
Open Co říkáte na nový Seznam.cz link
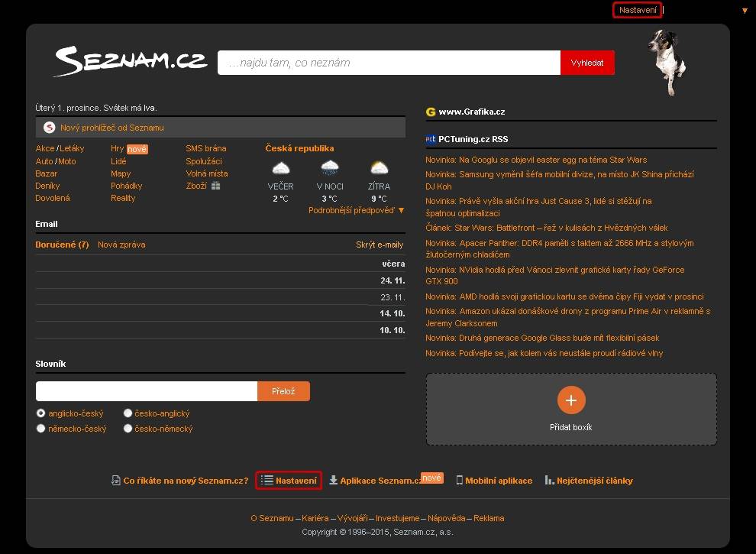(x=186, y=481)
